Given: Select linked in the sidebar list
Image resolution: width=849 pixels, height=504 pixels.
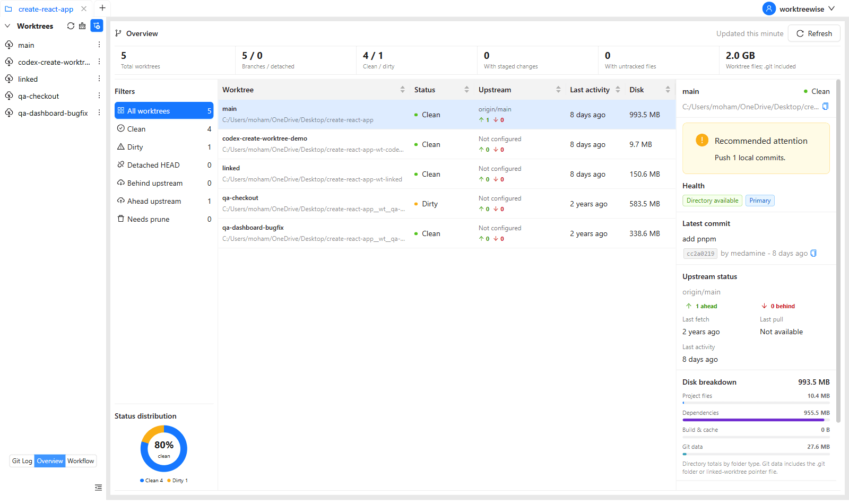Looking at the screenshot, I should tap(28, 79).
